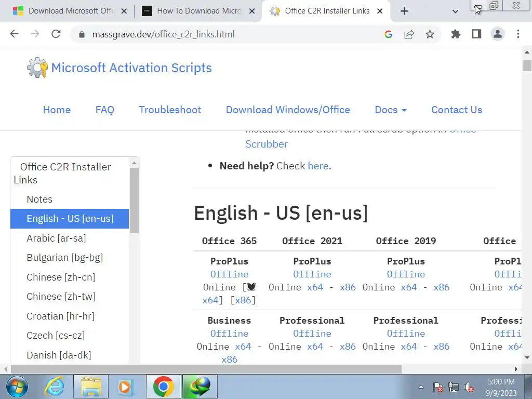Open the Google icon in address bar
This screenshot has width=532, height=399.
[x=389, y=34]
